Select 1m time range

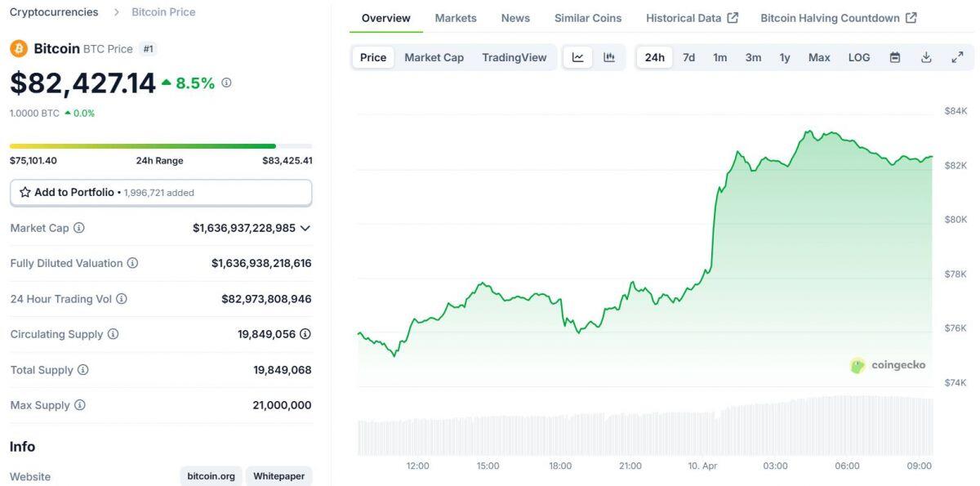click(720, 57)
